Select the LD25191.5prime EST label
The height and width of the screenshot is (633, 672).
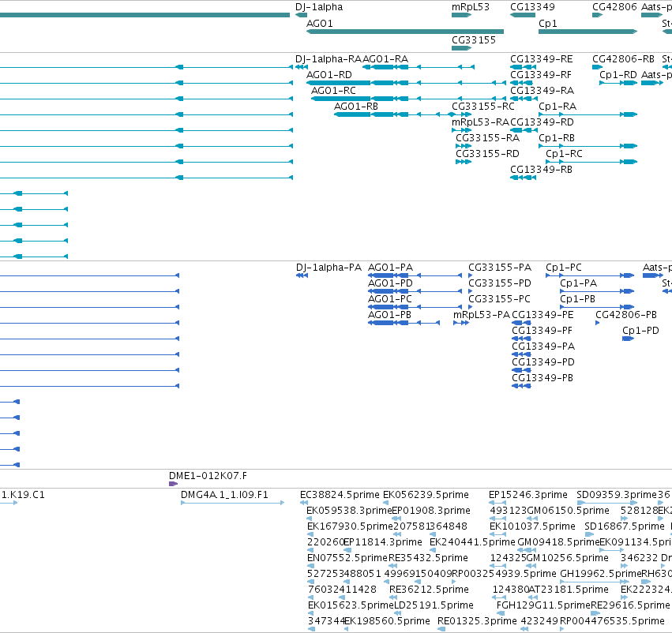434,605
